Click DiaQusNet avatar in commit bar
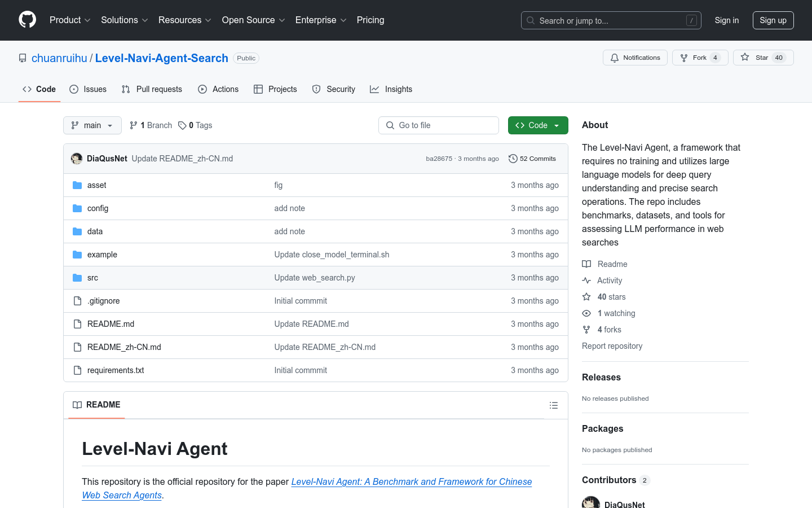 click(x=77, y=159)
